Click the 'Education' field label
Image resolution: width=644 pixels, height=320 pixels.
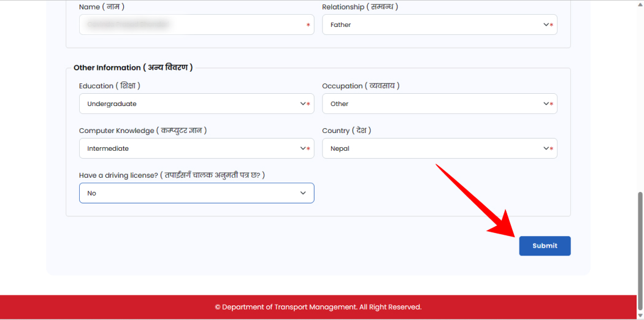pyautogui.click(x=110, y=86)
